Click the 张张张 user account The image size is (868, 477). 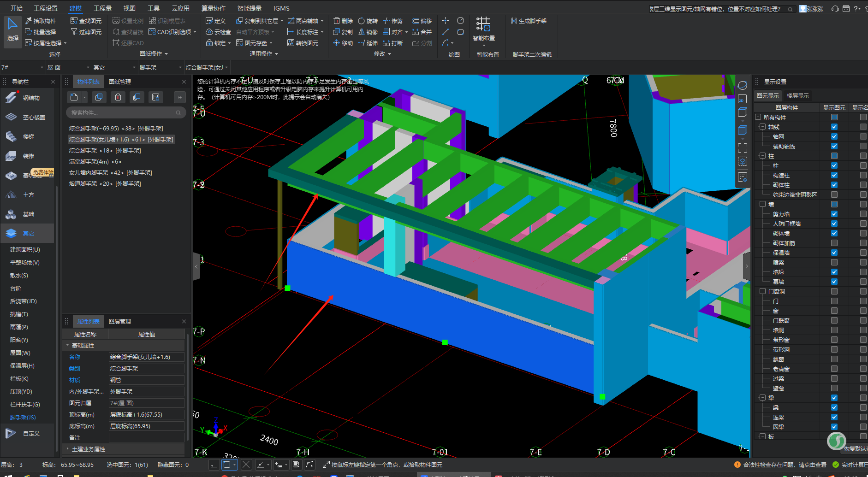click(x=811, y=9)
